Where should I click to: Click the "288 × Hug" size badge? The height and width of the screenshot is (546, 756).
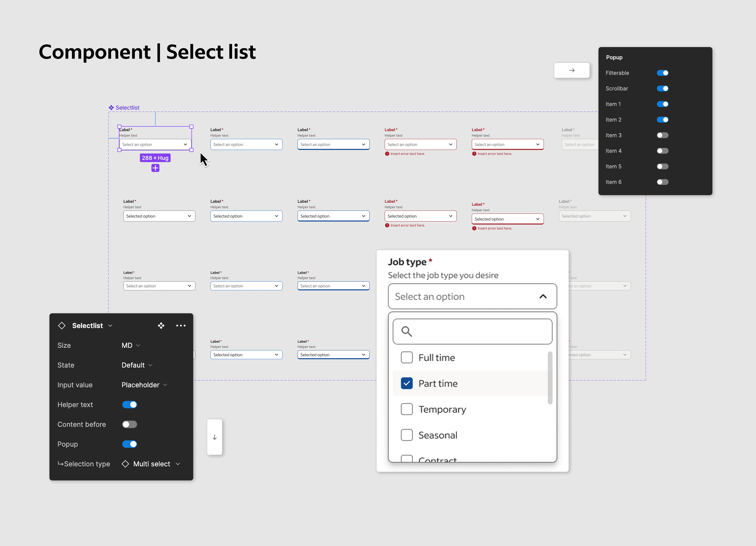click(x=155, y=158)
